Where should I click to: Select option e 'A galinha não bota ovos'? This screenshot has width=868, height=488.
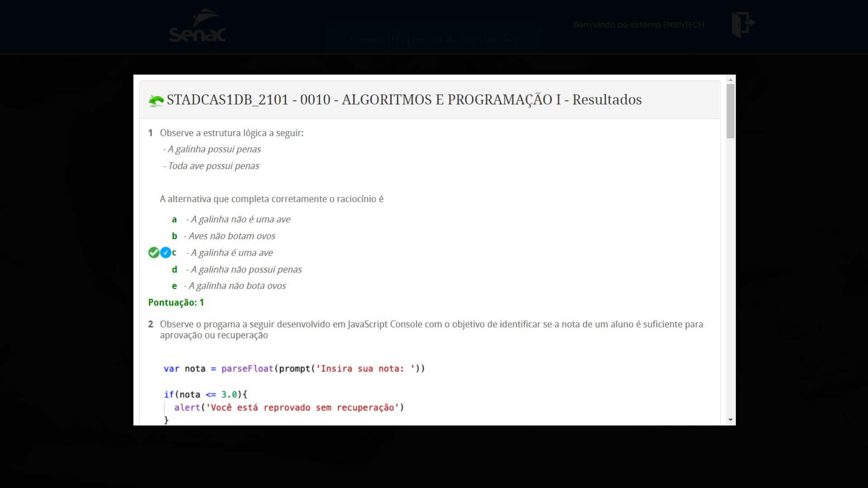pyautogui.click(x=237, y=286)
